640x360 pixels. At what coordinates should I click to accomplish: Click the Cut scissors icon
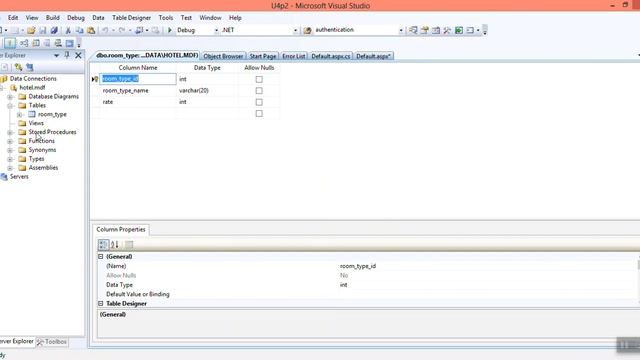[68, 30]
